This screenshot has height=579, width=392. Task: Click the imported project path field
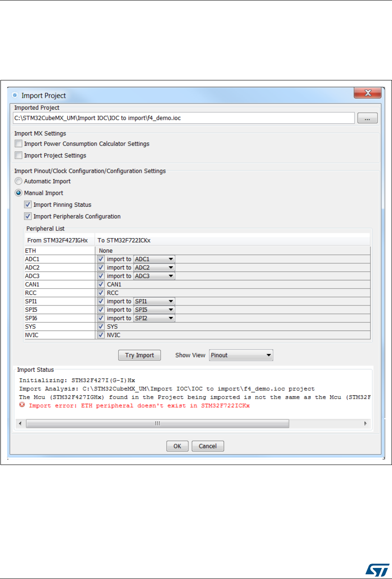point(185,118)
